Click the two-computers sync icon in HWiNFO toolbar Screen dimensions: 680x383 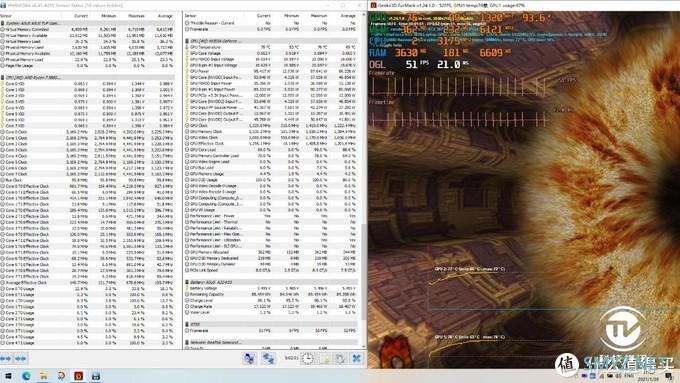click(268, 358)
